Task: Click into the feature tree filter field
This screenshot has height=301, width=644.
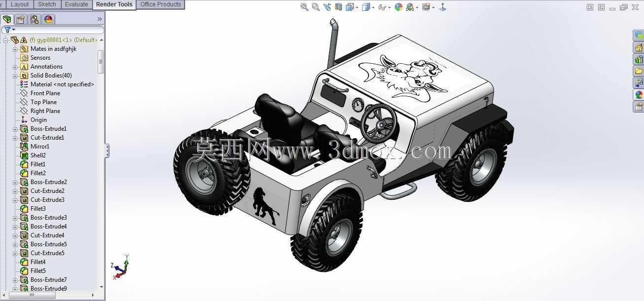Action: [53, 30]
